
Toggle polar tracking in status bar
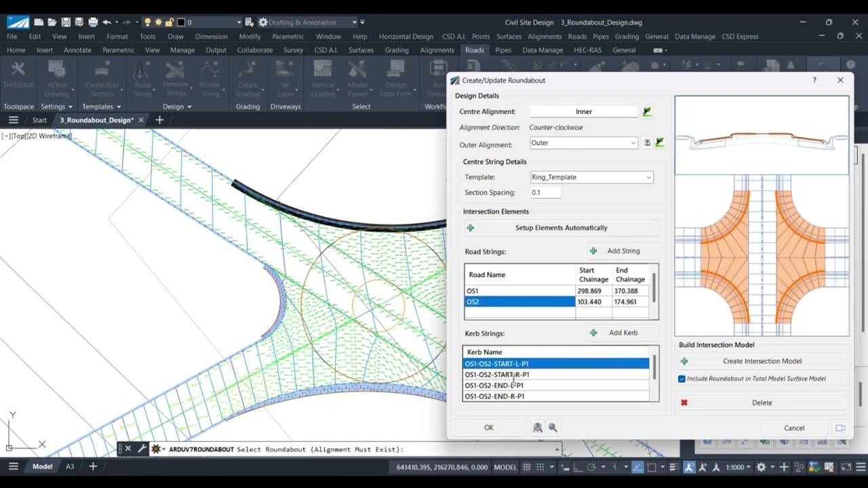(x=591, y=467)
